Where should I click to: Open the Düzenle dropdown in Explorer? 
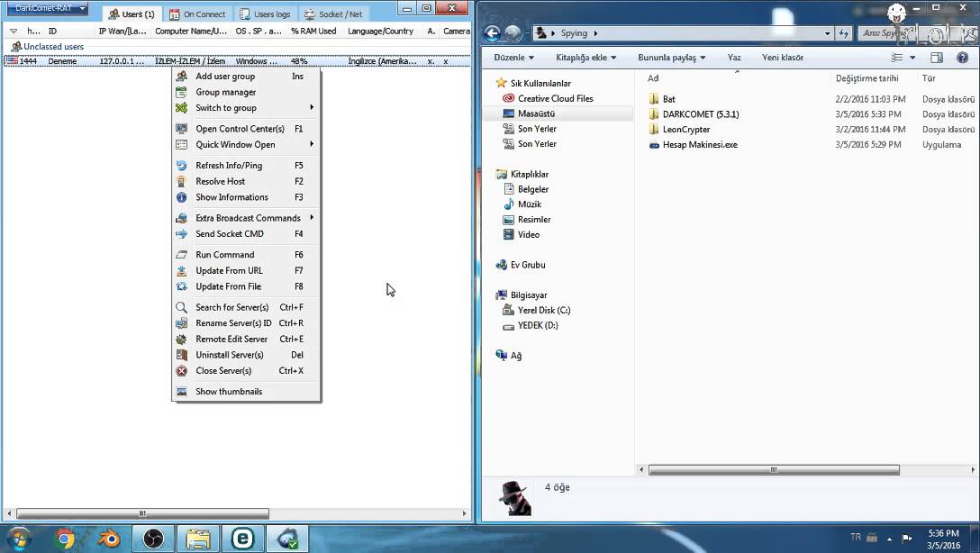click(x=513, y=58)
